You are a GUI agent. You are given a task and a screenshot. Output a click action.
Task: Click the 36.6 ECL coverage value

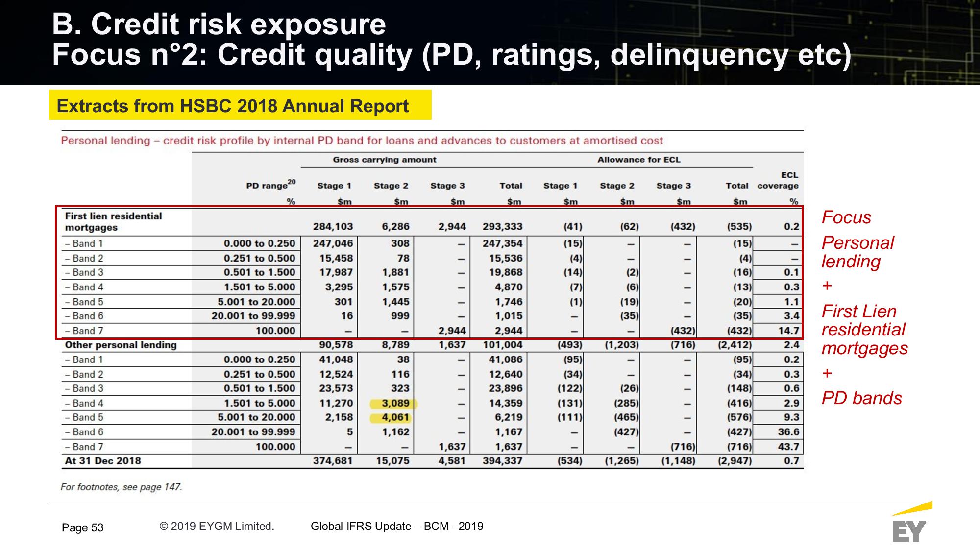[x=788, y=432]
